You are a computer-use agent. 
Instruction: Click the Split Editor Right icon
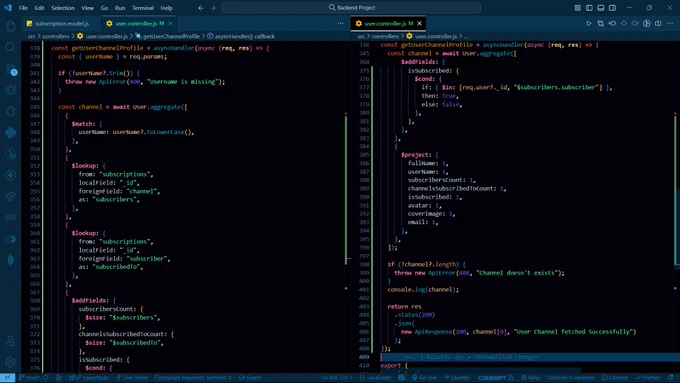(658, 23)
